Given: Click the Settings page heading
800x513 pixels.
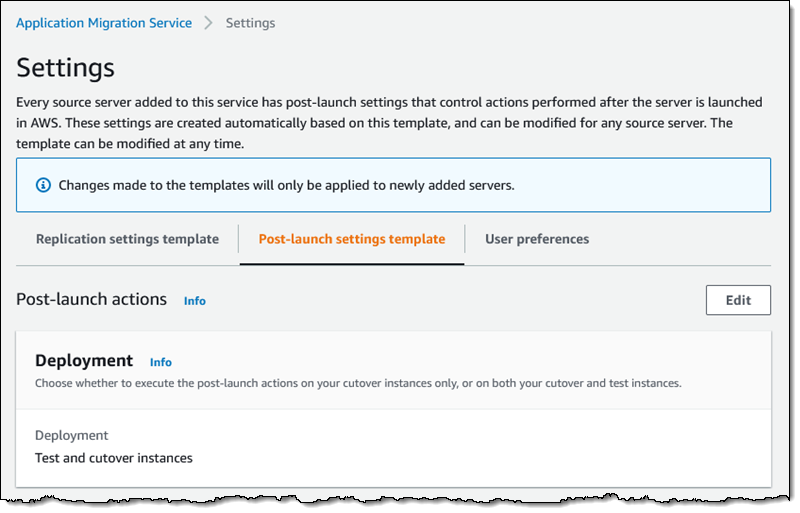Looking at the screenshot, I should [x=66, y=68].
